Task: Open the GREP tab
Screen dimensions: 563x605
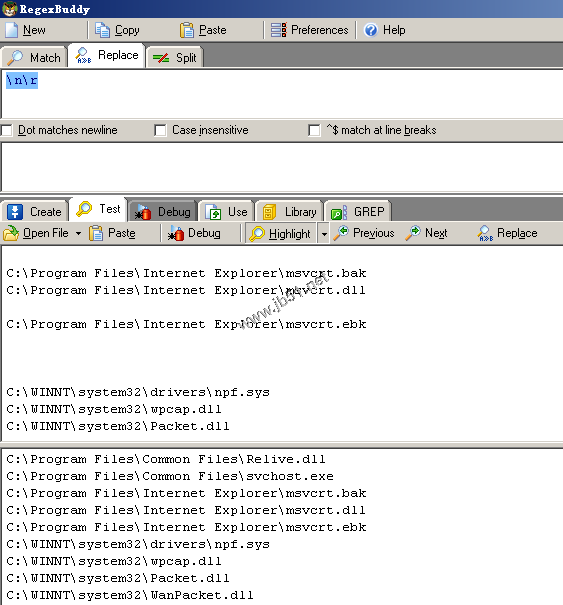Action: pyautogui.click(x=358, y=212)
